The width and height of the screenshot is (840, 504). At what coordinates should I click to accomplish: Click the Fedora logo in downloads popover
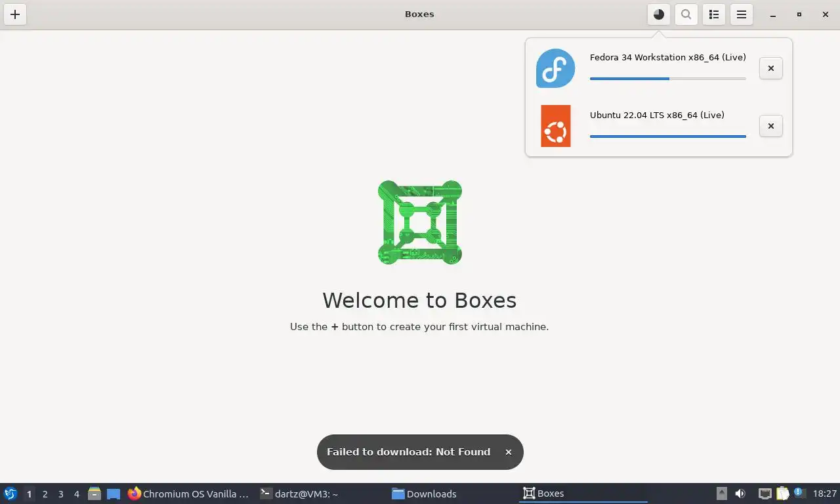[556, 68]
